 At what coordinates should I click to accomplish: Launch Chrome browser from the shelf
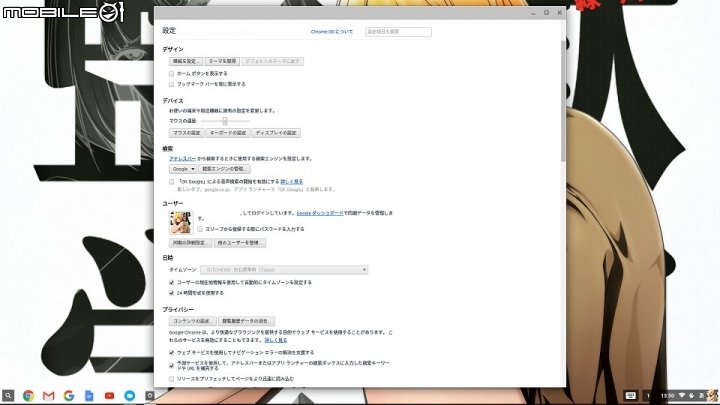click(28, 395)
